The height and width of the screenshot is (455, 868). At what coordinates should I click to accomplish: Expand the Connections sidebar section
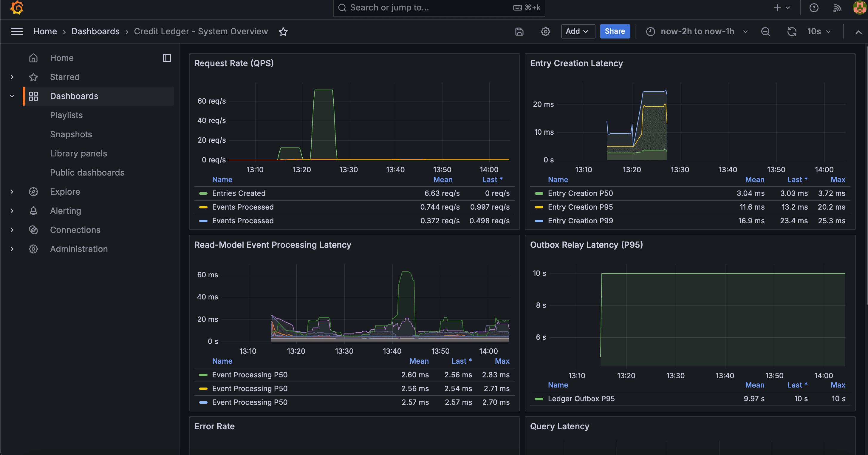(12, 230)
